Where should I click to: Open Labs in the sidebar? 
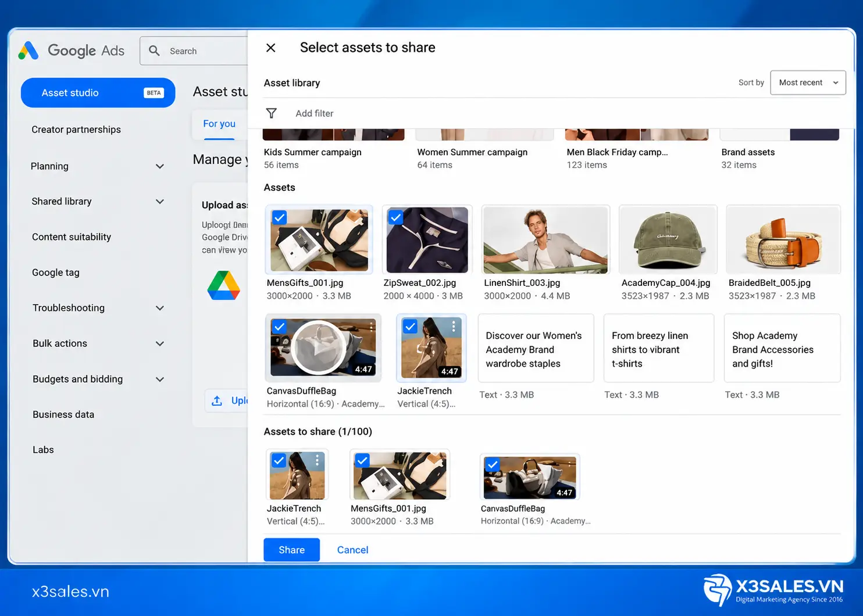[x=43, y=450]
